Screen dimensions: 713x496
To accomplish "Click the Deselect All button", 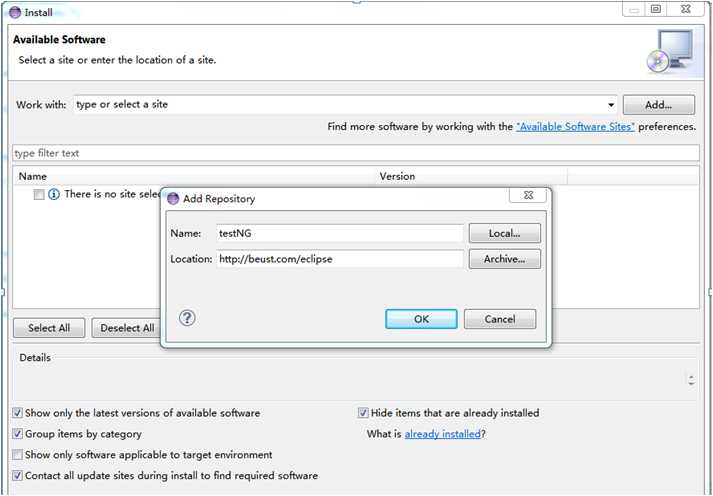I will 126,328.
